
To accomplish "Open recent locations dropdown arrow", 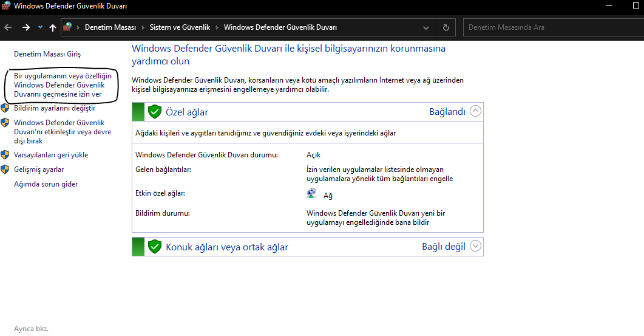I will tap(40, 27).
